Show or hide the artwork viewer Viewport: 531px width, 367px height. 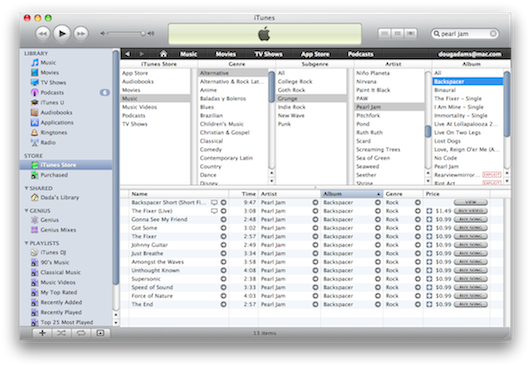(100, 333)
